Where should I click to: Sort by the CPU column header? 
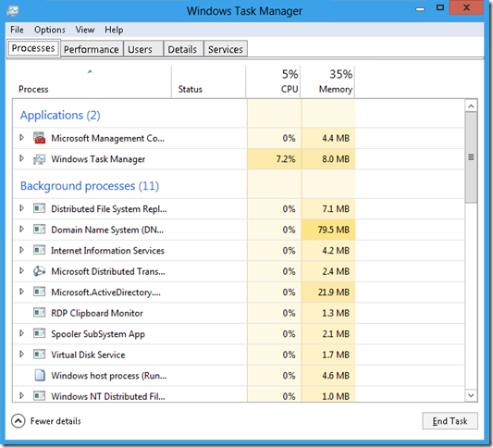pyautogui.click(x=273, y=81)
